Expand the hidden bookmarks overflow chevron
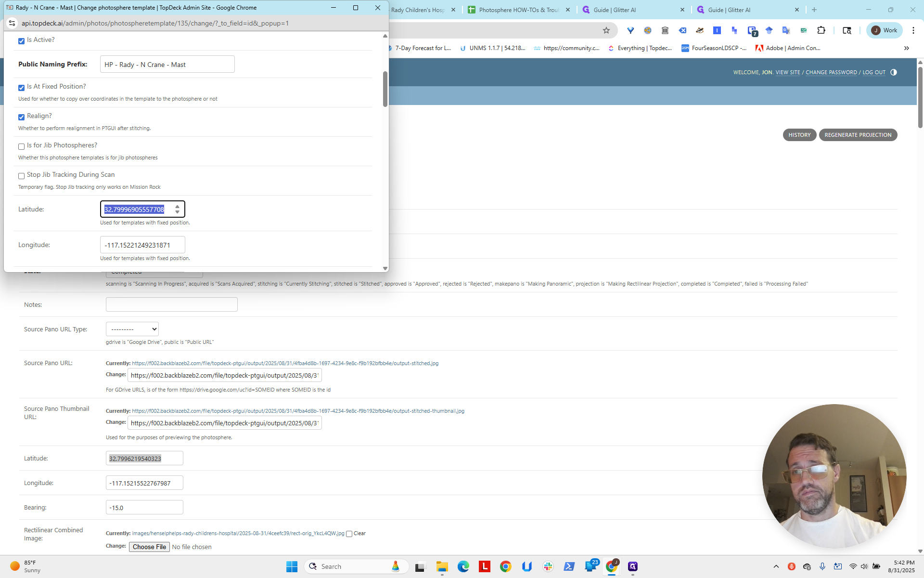This screenshot has width=924, height=578. pos(907,48)
